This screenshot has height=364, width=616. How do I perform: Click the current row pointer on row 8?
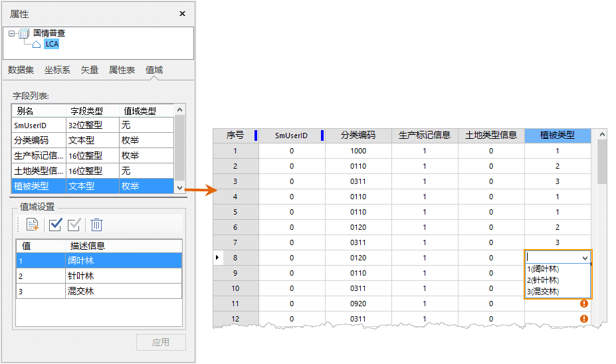(x=217, y=258)
